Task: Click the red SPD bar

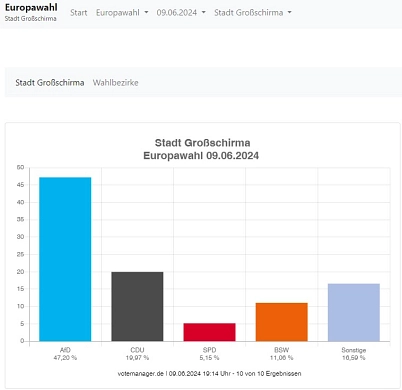Action: tap(209, 332)
